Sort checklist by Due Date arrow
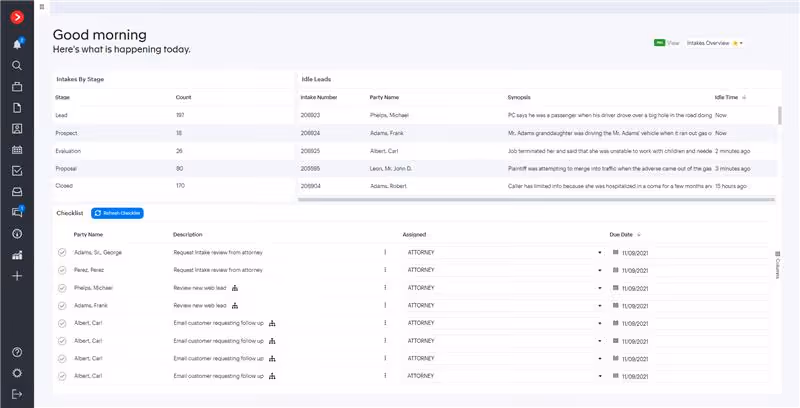800x408 pixels. tap(639, 235)
